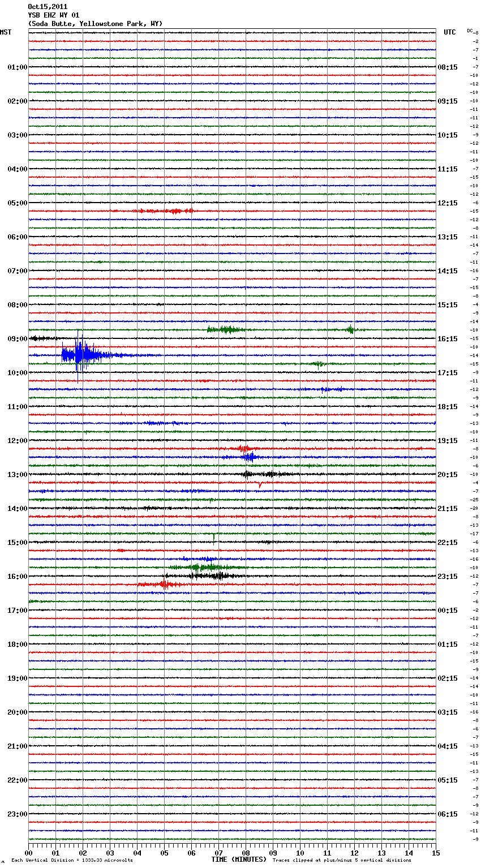
Task: Click the 10:15 UTC label
Action: click(x=448, y=135)
